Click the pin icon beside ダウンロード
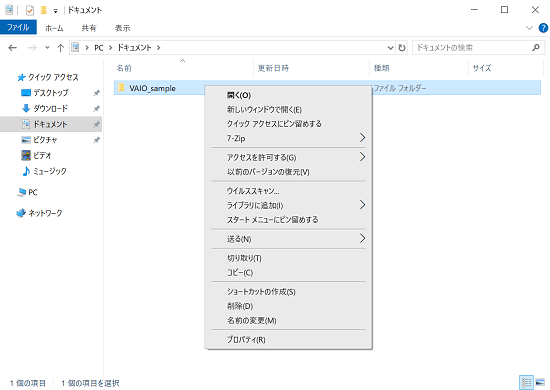 pyautogui.click(x=96, y=109)
